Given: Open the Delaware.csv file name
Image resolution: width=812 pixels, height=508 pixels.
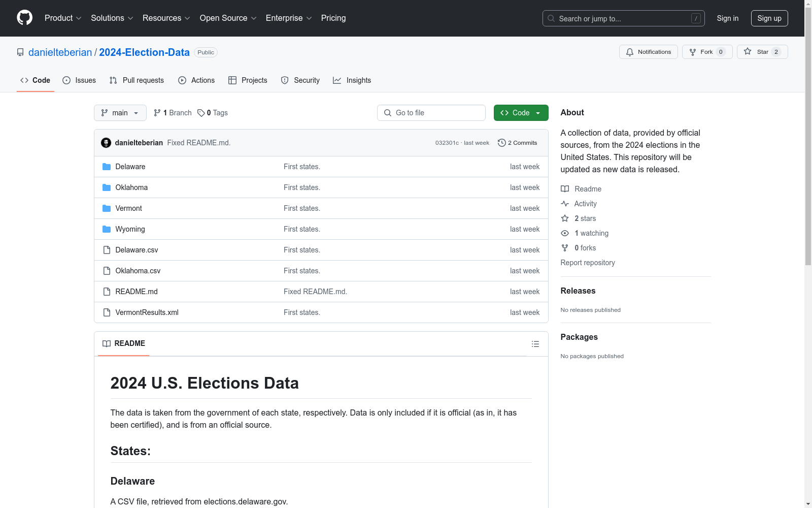Looking at the screenshot, I should pos(137,250).
